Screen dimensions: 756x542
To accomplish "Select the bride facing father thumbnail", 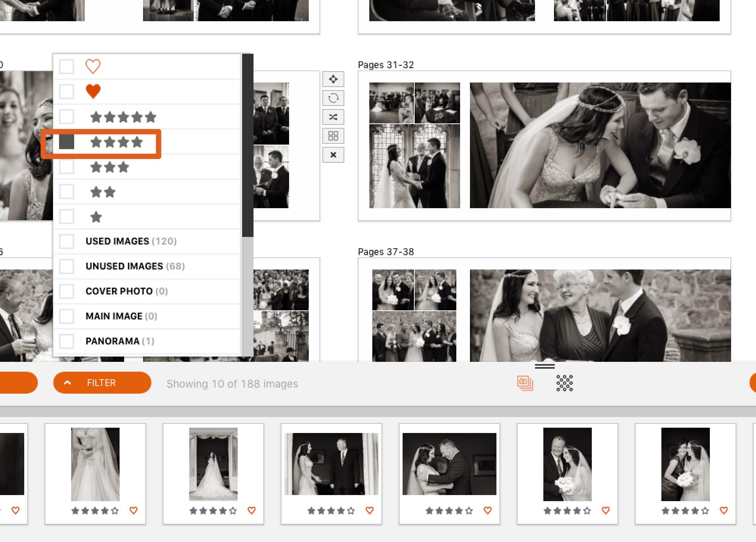I will click(x=331, y=464).
